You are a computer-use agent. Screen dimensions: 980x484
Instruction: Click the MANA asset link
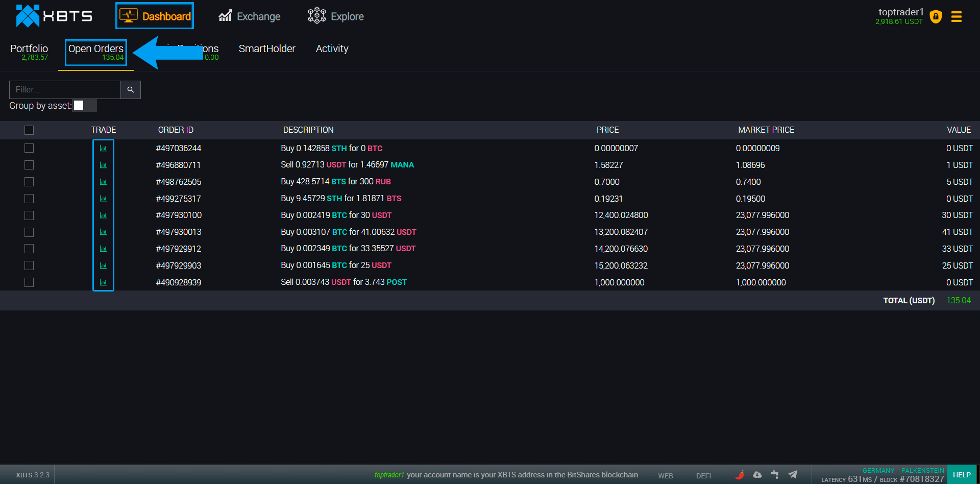(x=402, y=165)
